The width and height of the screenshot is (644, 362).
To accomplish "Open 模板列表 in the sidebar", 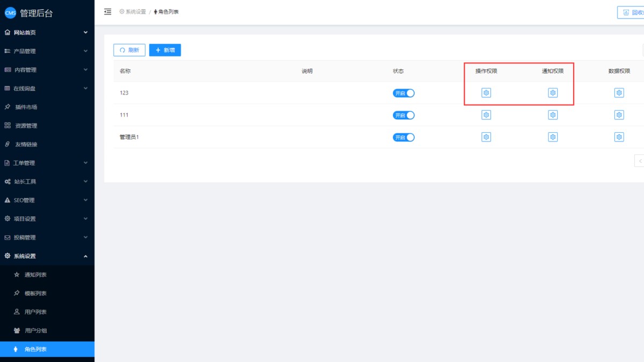I will coord(47,293).
